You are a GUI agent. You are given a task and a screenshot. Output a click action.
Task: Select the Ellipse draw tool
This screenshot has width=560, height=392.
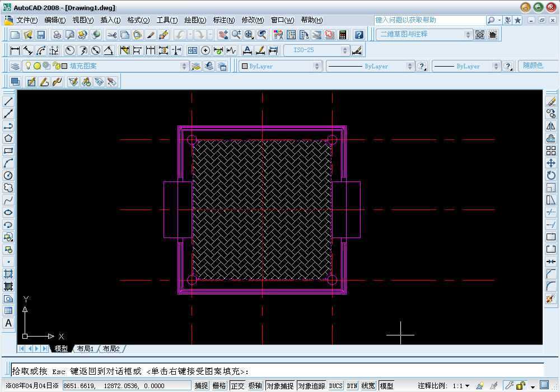click(x=8, y=213)
